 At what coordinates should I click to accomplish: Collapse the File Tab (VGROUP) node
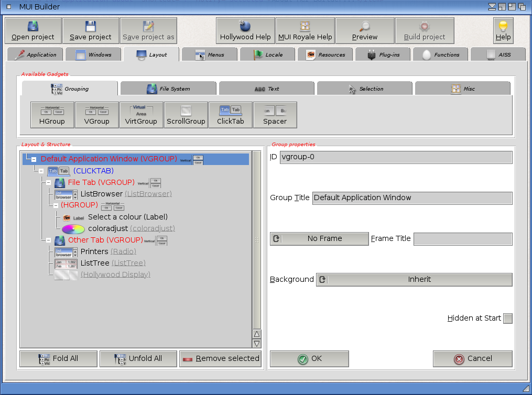pyautogui.click(x=49, y=183)
